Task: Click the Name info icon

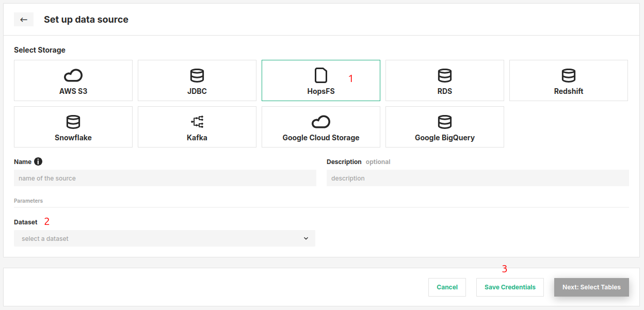Action: point(38,161)
